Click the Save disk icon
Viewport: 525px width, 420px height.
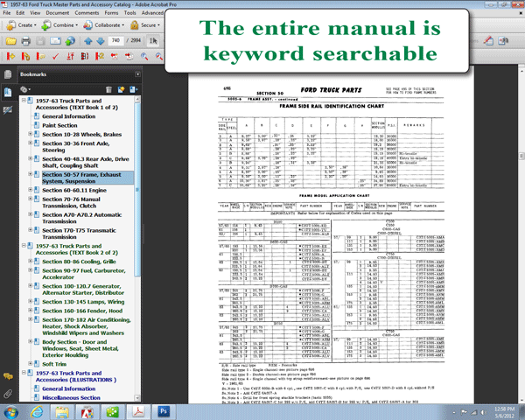[x=40, y=41]
